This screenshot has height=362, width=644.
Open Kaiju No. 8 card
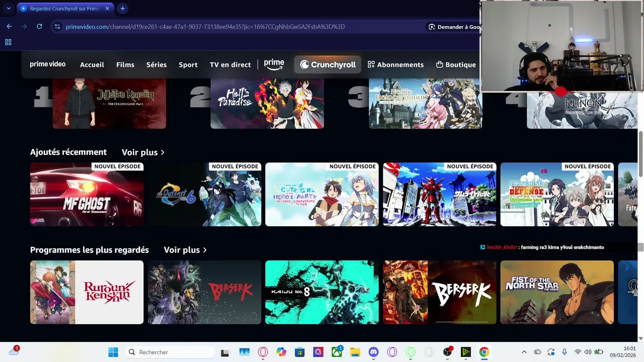tap(322, 292)
